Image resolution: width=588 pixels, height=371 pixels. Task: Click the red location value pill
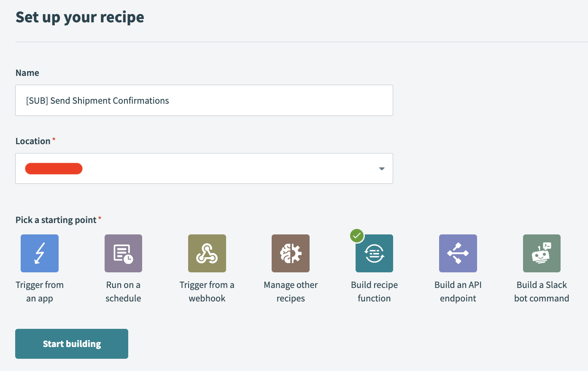tap(54, 168)
